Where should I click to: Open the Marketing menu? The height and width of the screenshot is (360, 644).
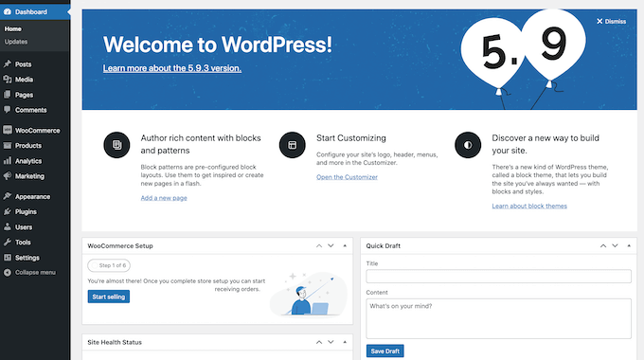pyautogui.click(x=29, y=176)
